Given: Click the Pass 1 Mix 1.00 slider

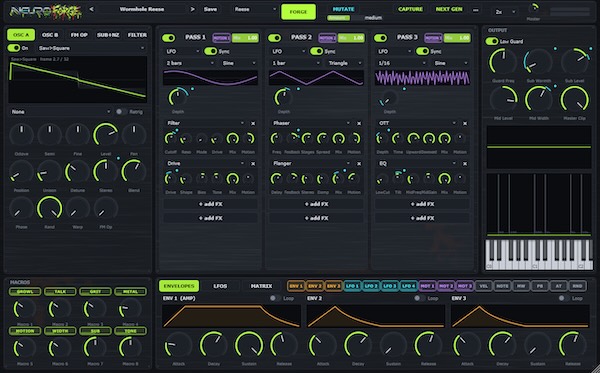Looking at the screenshot, I should coord(245,37).
